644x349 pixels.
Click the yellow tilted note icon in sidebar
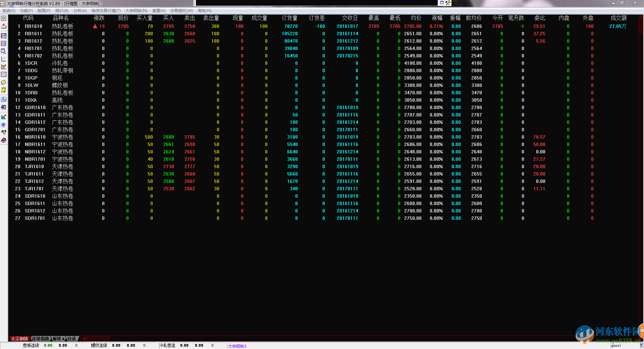coord(4,82)
